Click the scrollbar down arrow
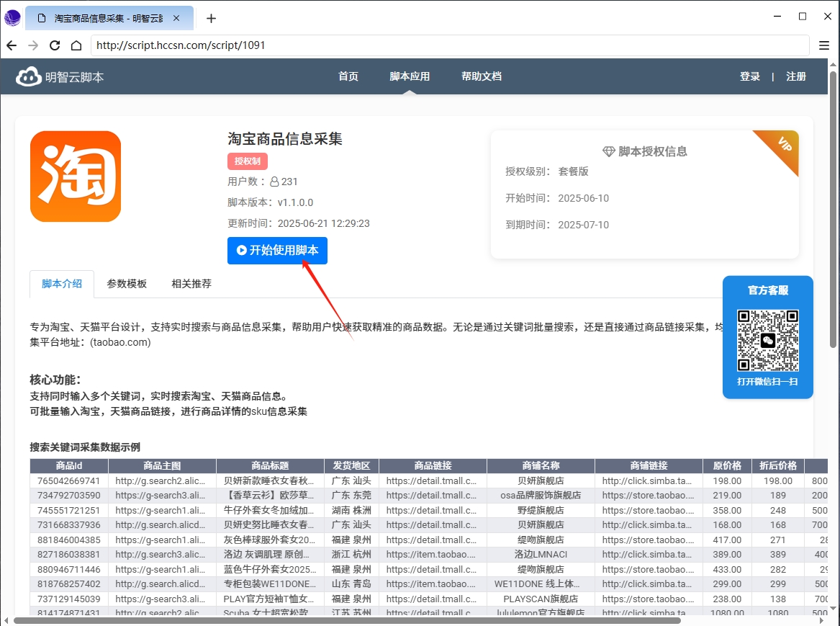This screenshot has height=626, width=840. tap(833, 608)
